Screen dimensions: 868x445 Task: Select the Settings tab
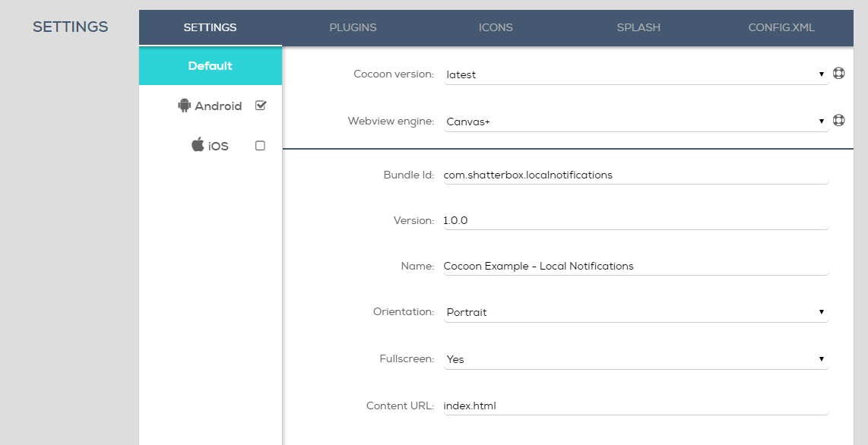tap(210, 27)
